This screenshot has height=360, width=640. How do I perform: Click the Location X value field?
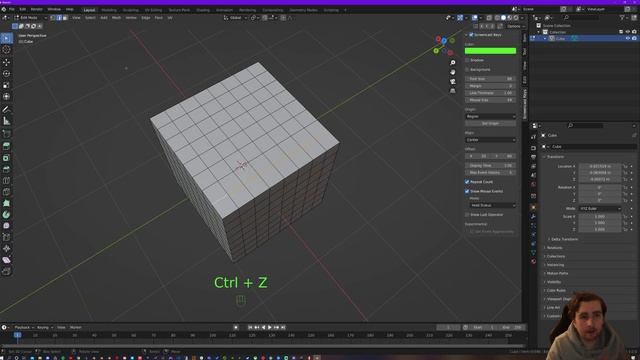[x=600, y=167]
